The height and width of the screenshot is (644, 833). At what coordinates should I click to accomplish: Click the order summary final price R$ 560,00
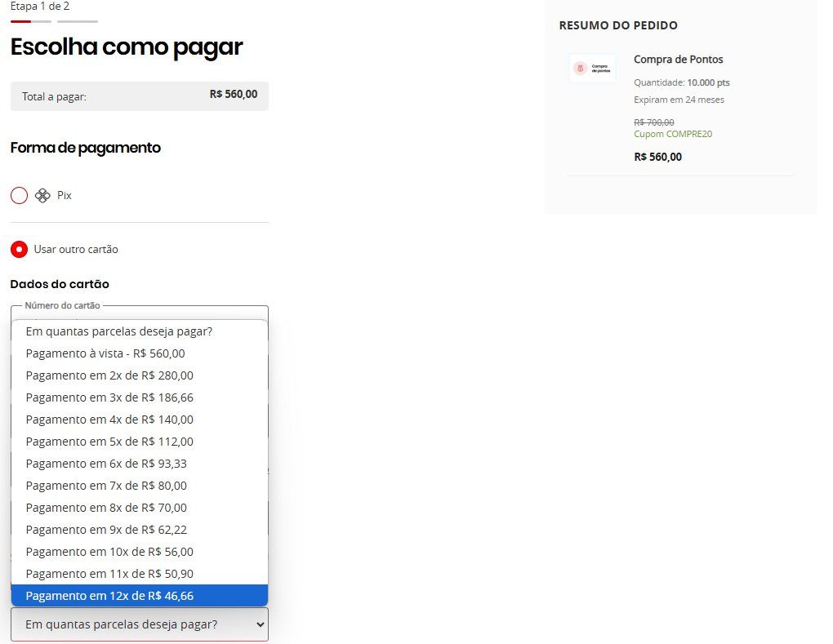[657, 158]
